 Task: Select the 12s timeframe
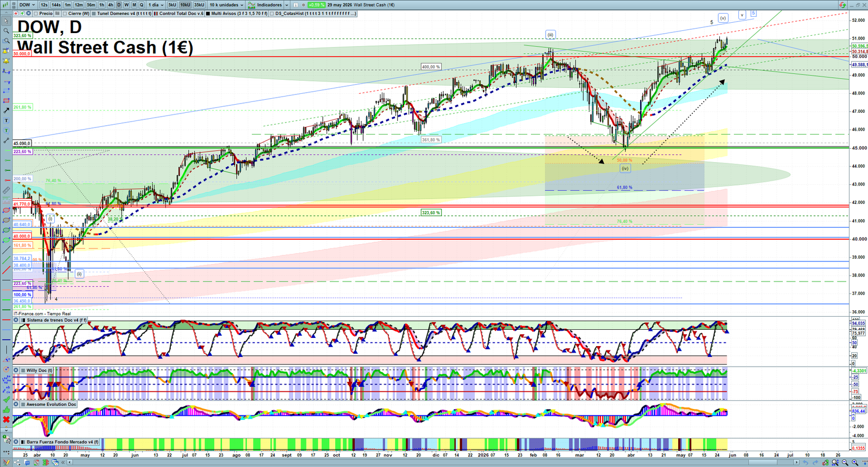pos(44,5)
